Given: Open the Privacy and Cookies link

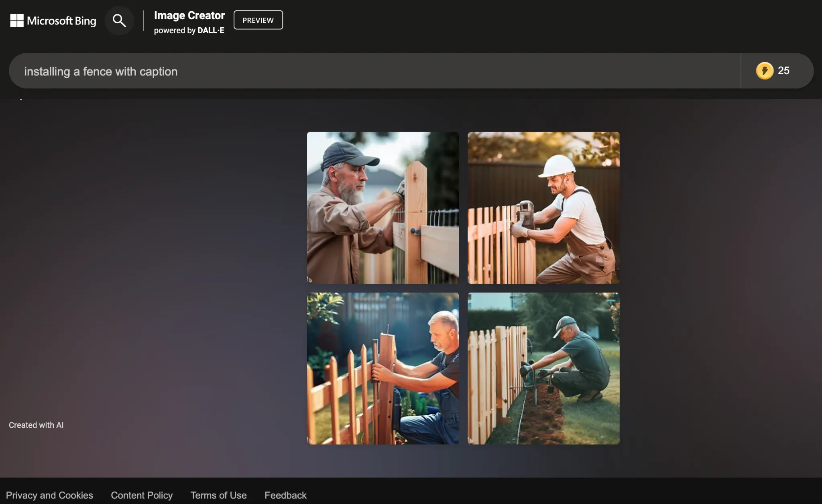Looking at the screenshot, I should point(49,495).
